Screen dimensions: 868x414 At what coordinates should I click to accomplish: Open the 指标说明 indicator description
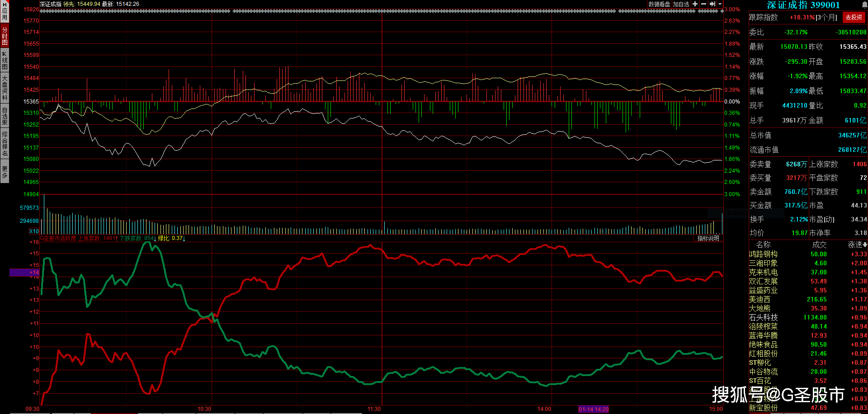click(708, 238)
